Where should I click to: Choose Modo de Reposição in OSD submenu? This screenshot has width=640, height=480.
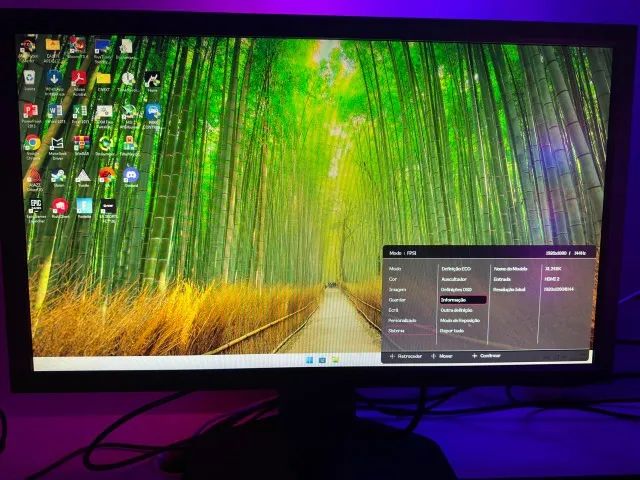[x=460, y=320]
